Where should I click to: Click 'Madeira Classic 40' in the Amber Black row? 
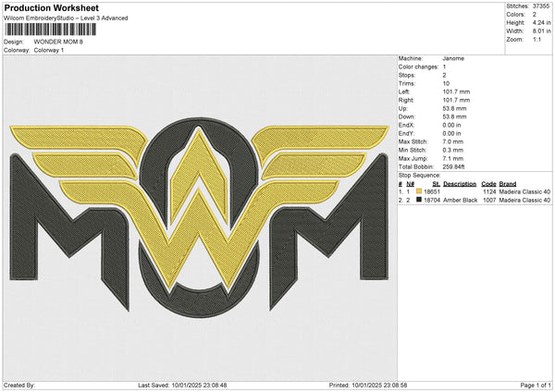(x=524, y=201)
